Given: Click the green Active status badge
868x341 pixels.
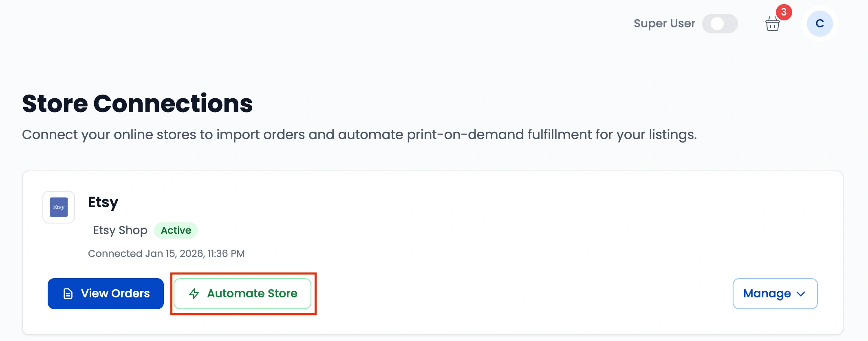Looking at the screenshot, I should [176, 230].
